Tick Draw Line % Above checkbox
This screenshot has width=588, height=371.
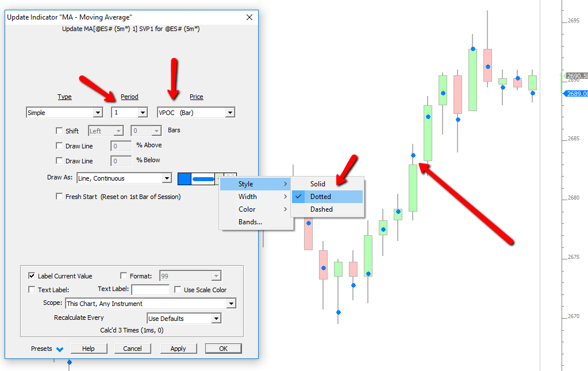point(59,146)
